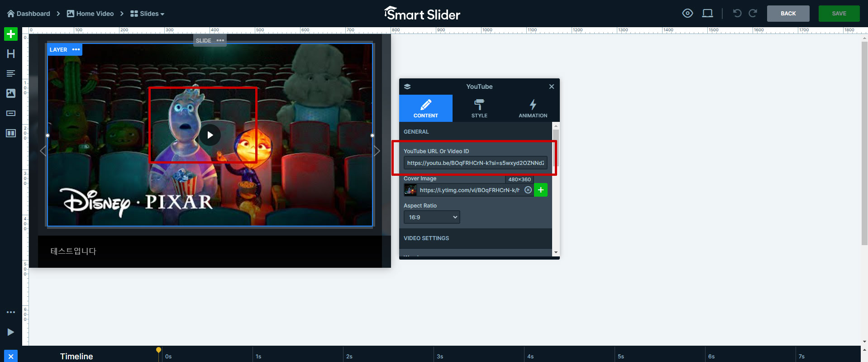Redo the last action
Image resolution: width=868 pixels, height=362 pixels.
click(753, 13)
